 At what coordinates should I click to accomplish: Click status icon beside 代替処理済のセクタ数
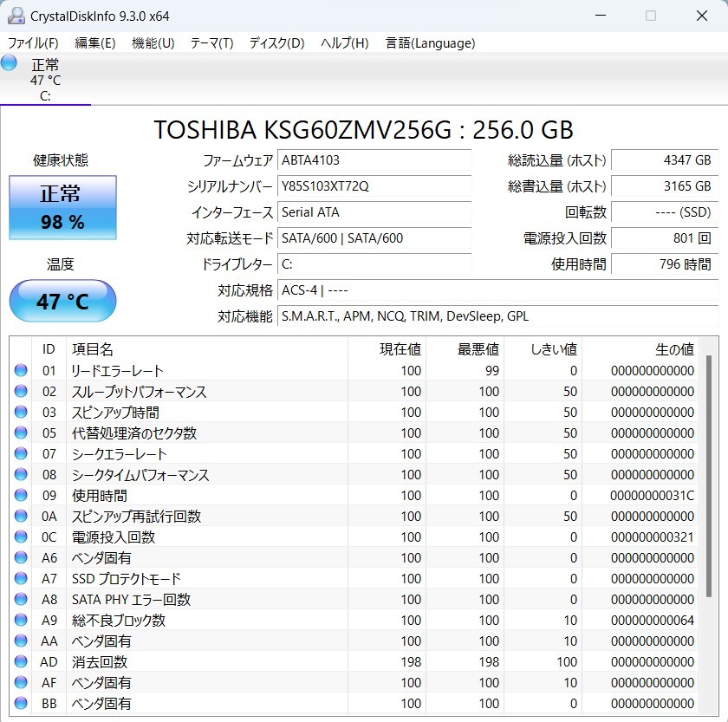pyautogui.click(x=21, y=433)
